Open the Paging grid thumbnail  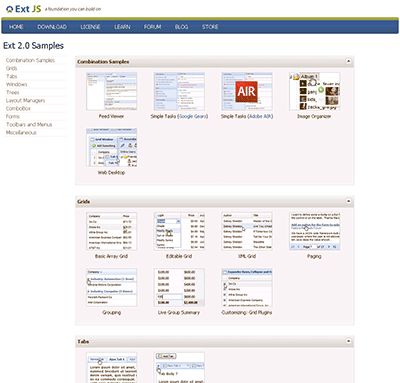pos(314,231)
